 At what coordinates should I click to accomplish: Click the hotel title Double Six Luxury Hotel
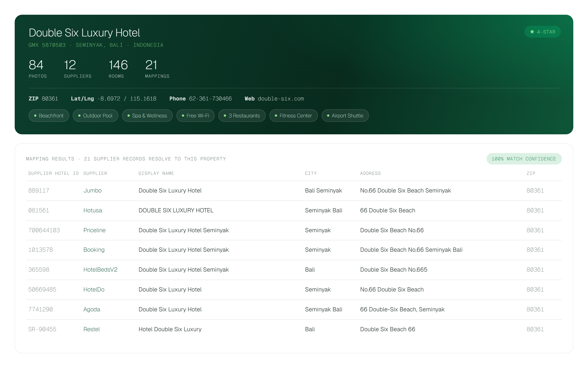84,33
